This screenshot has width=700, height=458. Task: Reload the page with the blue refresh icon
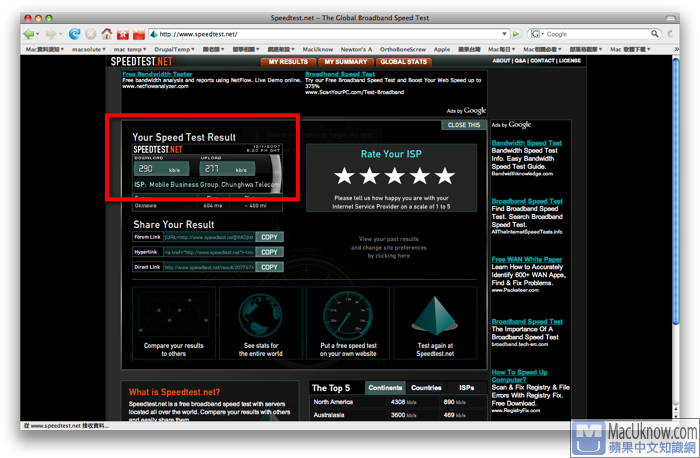coord(74,34)
